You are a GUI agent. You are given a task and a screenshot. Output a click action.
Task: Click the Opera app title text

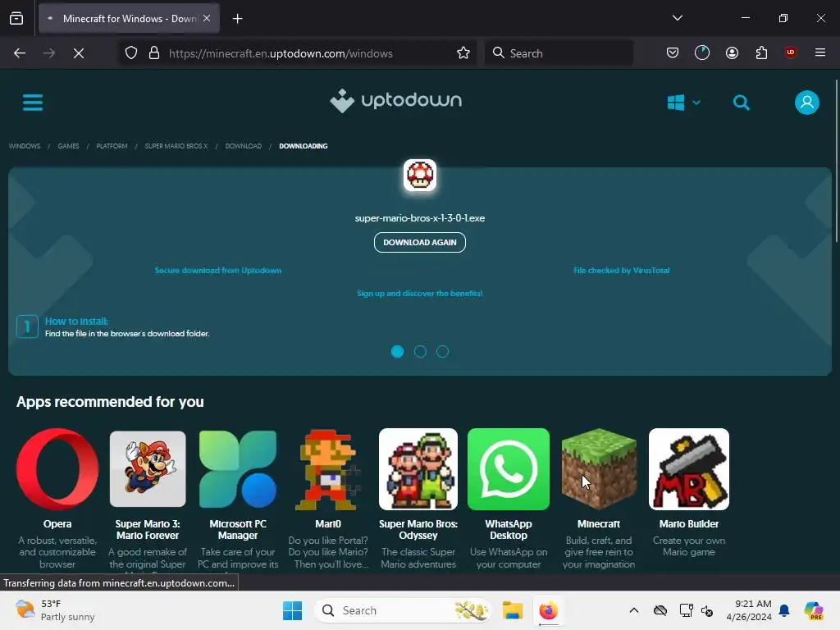[57, 524]
